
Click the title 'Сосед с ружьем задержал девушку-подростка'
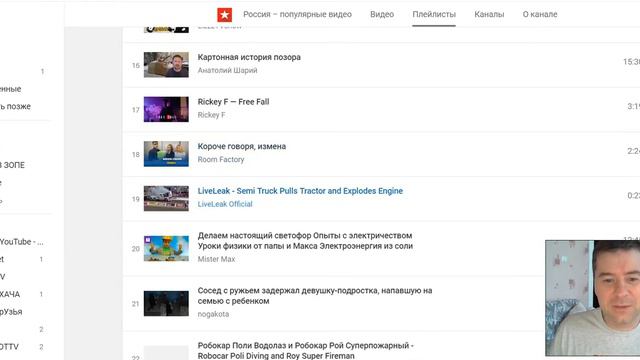(x=315, y=296)
